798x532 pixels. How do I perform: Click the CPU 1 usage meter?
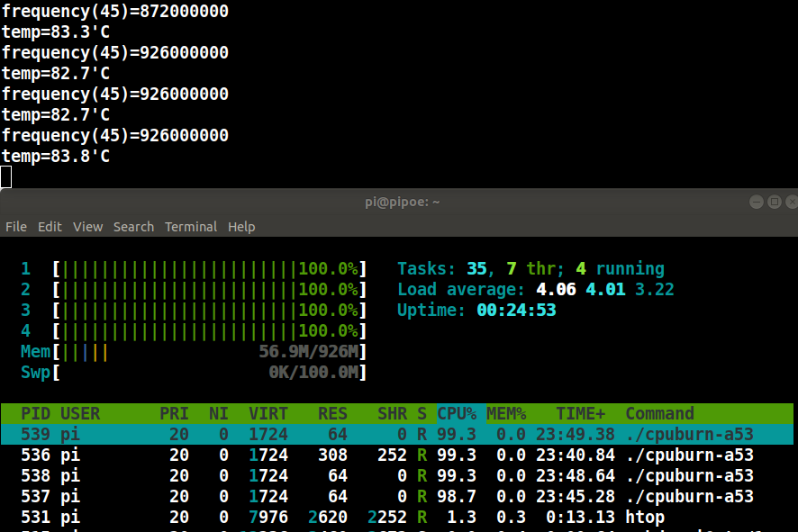coord(209,269)
